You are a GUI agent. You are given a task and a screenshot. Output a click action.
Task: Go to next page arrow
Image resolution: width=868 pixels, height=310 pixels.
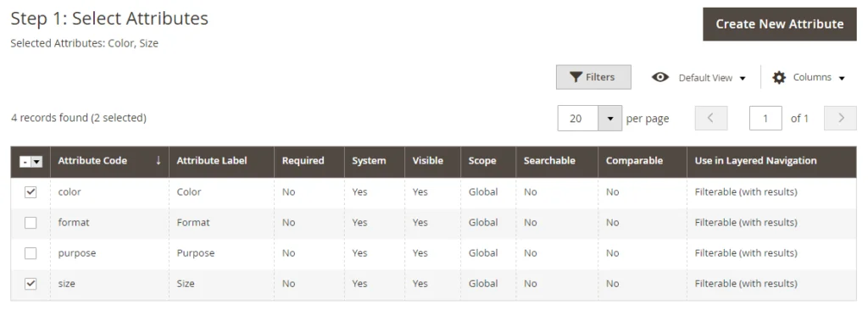(x=840, y=118)
